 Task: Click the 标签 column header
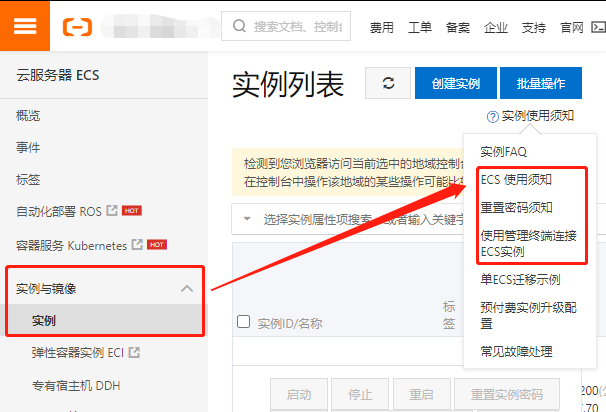(449, 315)
